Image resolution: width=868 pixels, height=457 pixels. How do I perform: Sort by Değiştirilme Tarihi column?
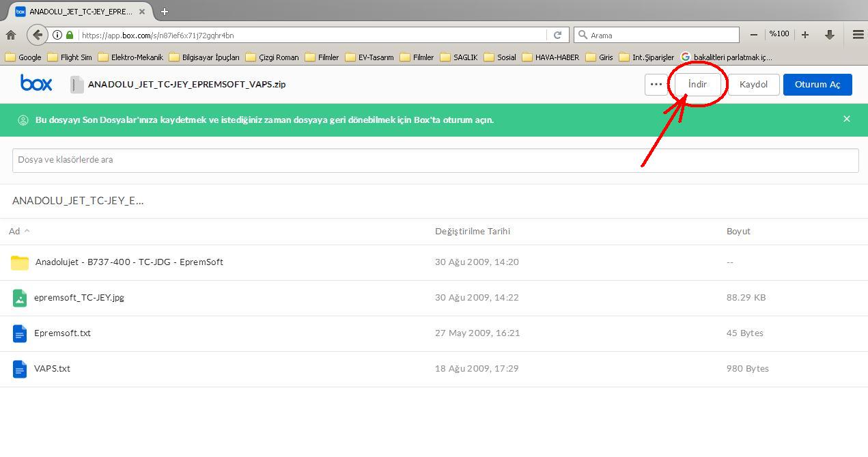pyautogui.click(x=472, y=231)
